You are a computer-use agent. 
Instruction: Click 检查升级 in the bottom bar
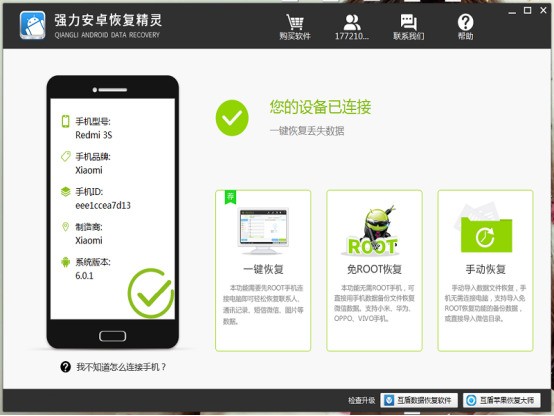[361, 400]
